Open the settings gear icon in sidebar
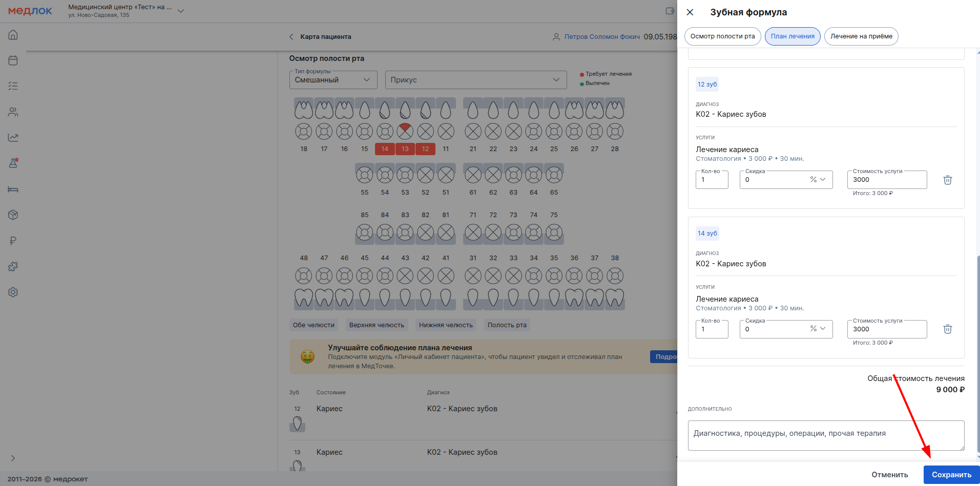Image resolution: width=980 pixels, height=486 pixels. (13, 292)
